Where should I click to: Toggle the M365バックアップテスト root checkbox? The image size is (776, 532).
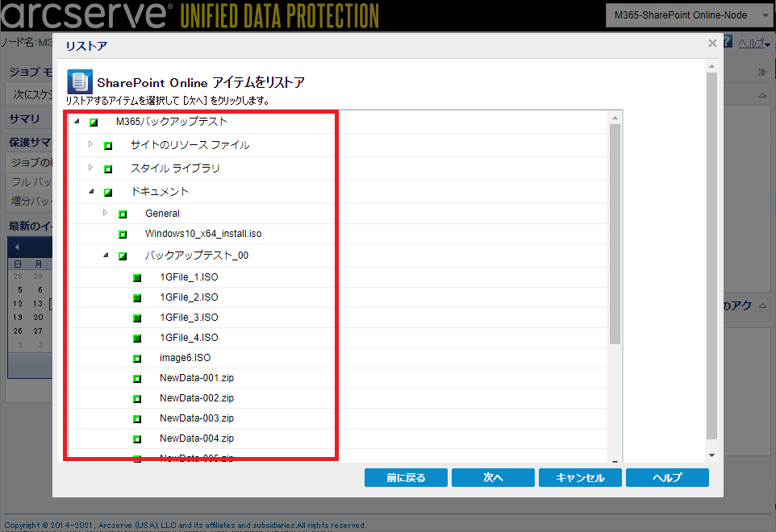(x=94, y=123)
